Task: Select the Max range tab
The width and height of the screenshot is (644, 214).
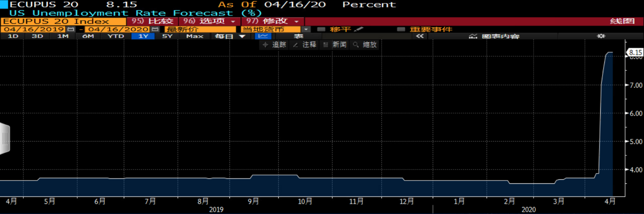Action: click(195, 36)
